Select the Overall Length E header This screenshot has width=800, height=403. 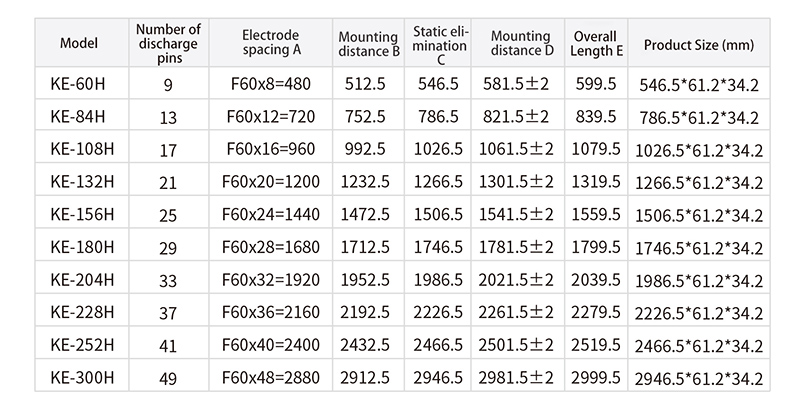click(594, 44)
